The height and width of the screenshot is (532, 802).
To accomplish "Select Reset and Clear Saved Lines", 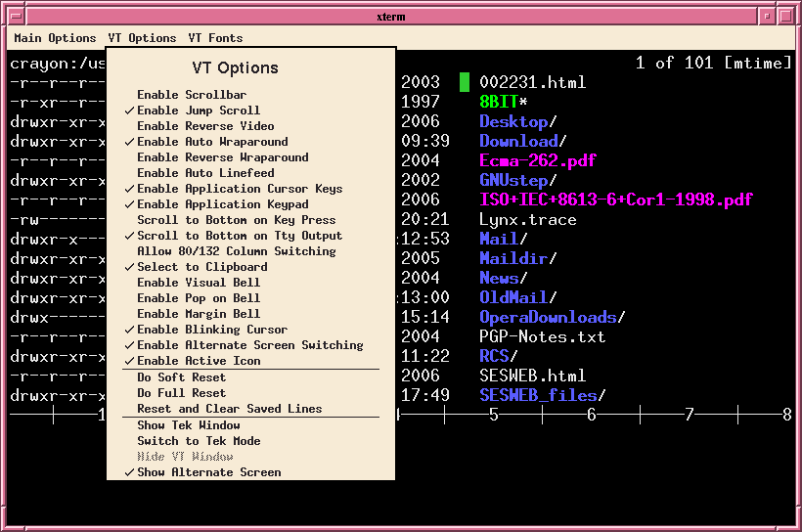I will (x=229, y=409).
